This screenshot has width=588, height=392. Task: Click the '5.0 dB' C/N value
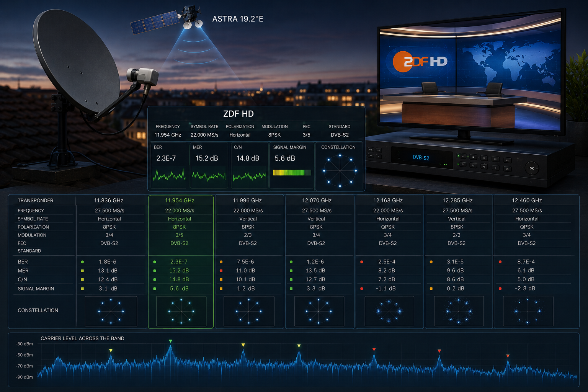click(x=526, y=279)
